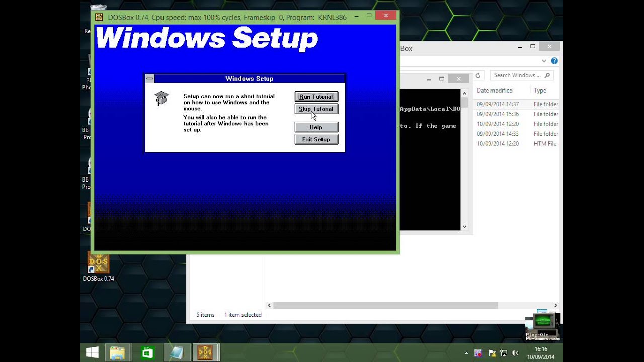Click the Recycle Bin desktop icon

pos(98,8)
